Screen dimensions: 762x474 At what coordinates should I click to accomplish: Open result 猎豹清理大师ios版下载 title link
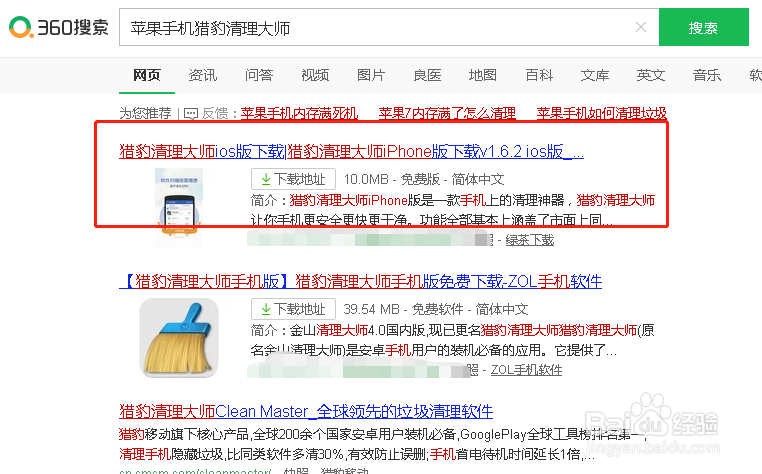[x=351, y=151]
